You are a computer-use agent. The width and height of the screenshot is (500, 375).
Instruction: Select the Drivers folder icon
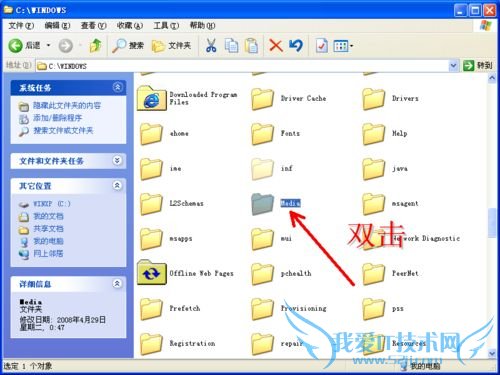(x=374, y=99)
